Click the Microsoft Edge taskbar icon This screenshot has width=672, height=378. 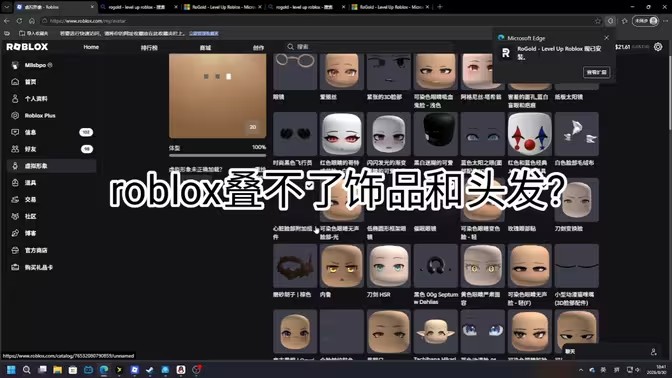tap(104, 369)
